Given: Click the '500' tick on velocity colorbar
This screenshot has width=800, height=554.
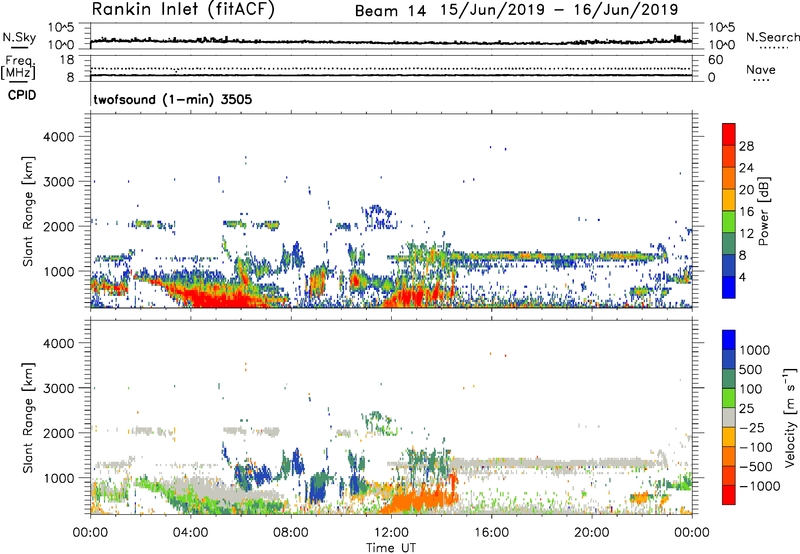Looking at the screenshot, I should pyautogui.click(x=750, y=370).
